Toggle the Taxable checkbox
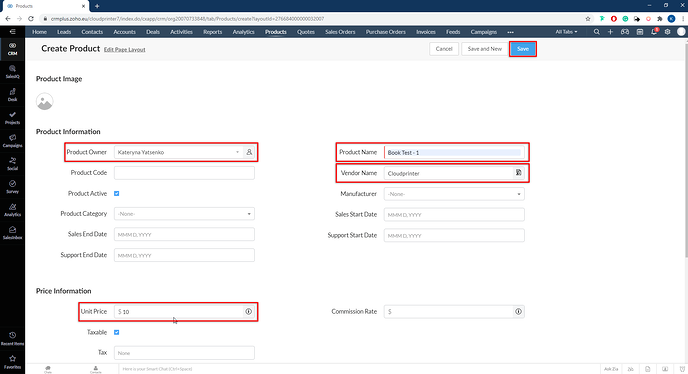This screenshot has width=688, height=374. coord(116,332)
